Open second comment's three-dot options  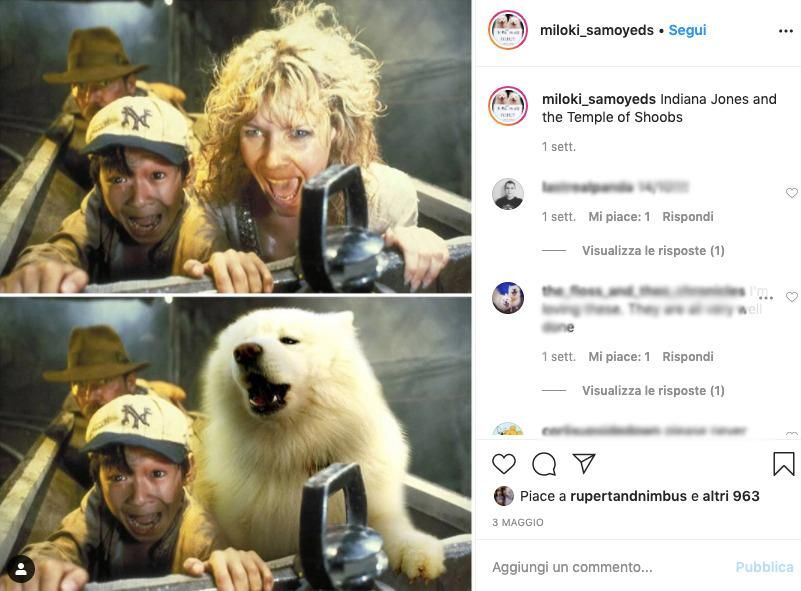(766, 297)
